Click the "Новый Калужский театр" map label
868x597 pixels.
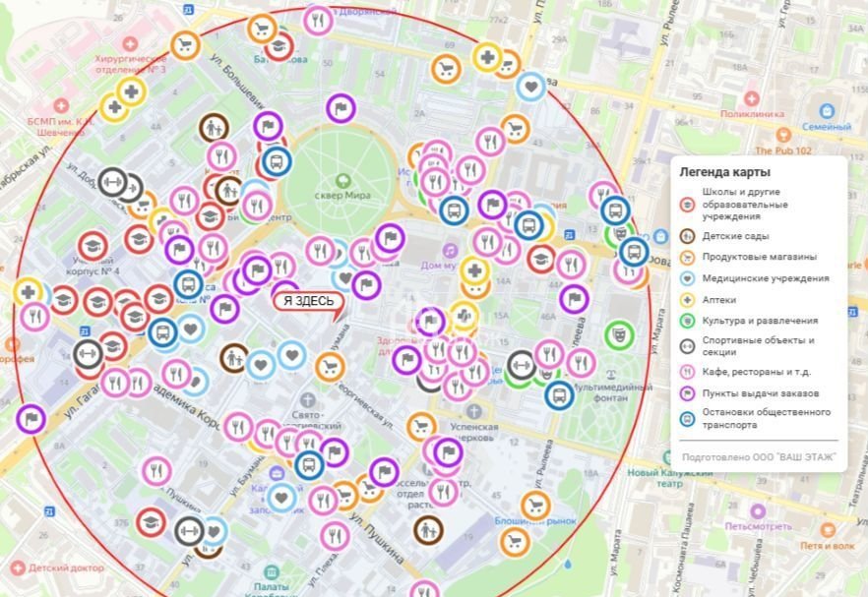click(669, 478)
